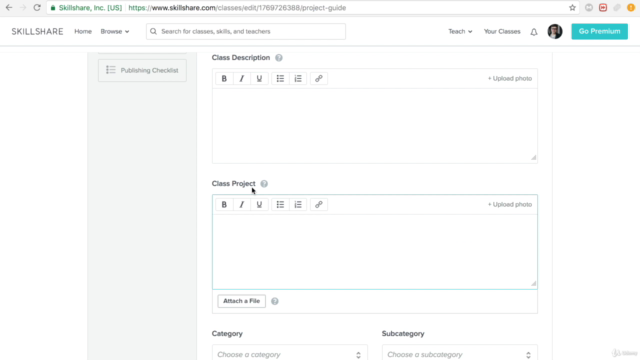
Task: Click Bold in Class Project toolbar
Action: coord(224,204)
